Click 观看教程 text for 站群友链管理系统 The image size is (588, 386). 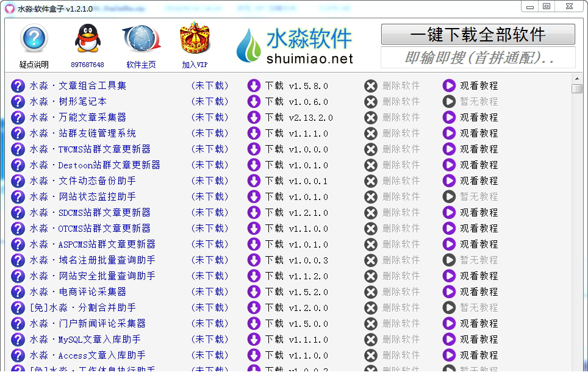479,134
